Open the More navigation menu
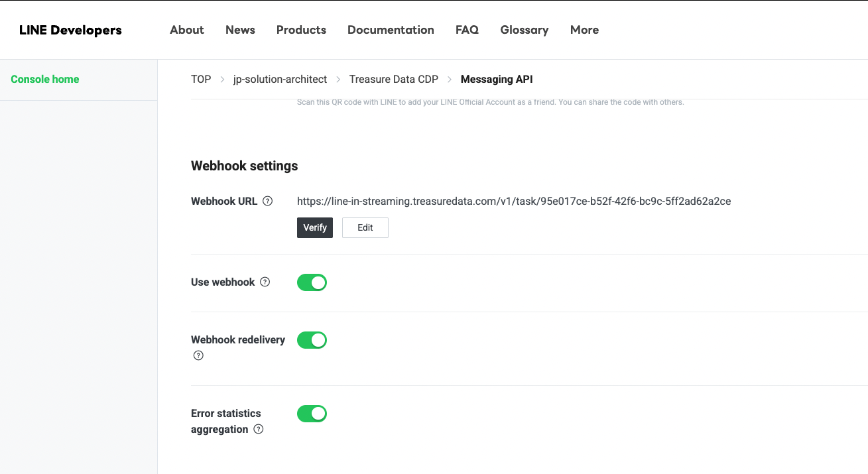This screenshot has width=868, height=474. point(584,30)
